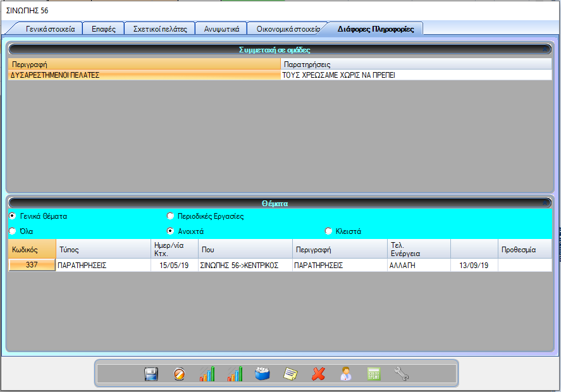Click the Κωδικός column header
The height and width of the screenshot is (392, 561).
[x=32, y=249]
